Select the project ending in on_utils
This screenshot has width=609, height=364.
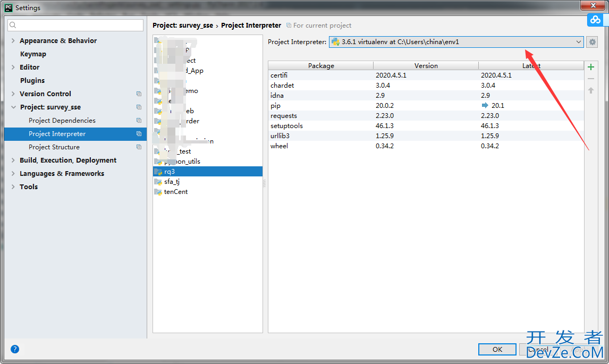pos(208,161)
